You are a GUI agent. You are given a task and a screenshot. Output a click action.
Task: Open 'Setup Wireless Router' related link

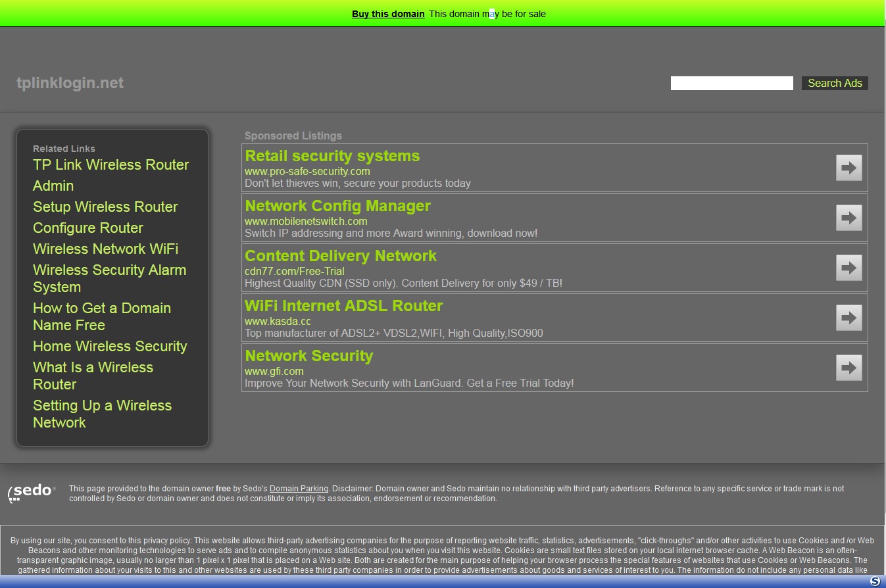pos(105,207)
